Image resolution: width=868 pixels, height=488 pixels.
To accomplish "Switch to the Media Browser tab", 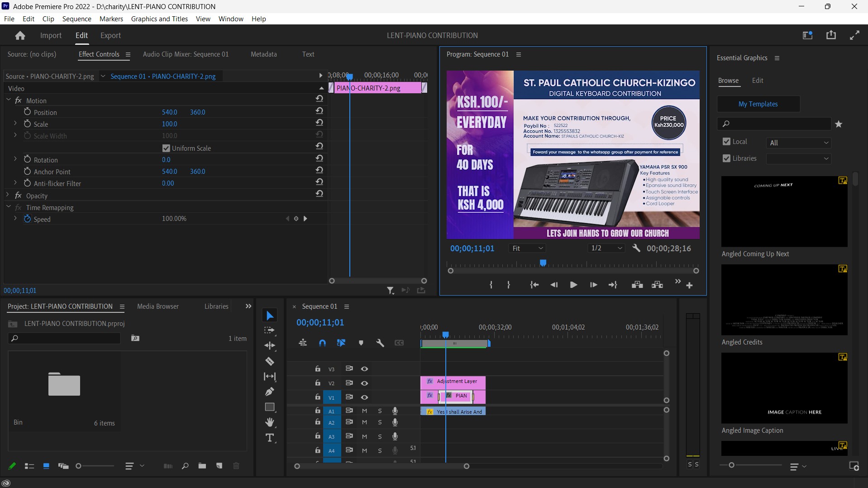I will [157, 306].
